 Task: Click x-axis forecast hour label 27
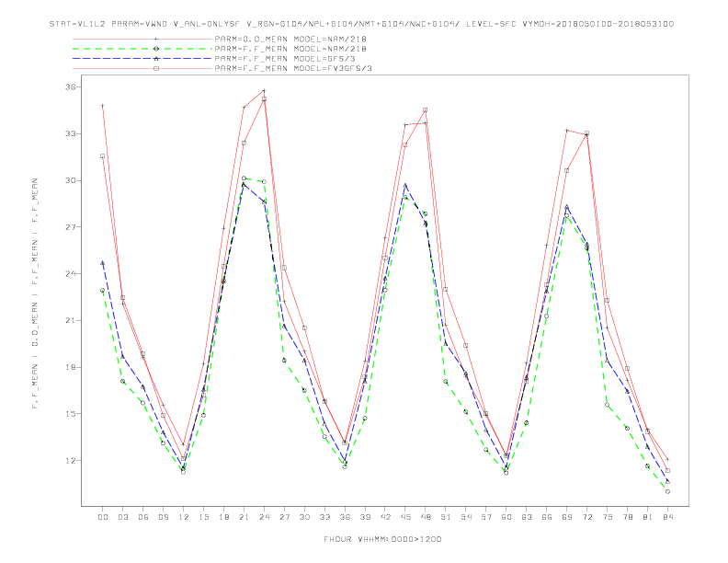284,517
